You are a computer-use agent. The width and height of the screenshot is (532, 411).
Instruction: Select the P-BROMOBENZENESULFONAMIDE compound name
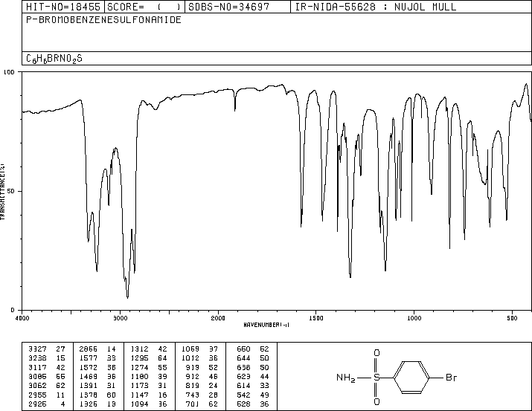(x=104, y=19)
